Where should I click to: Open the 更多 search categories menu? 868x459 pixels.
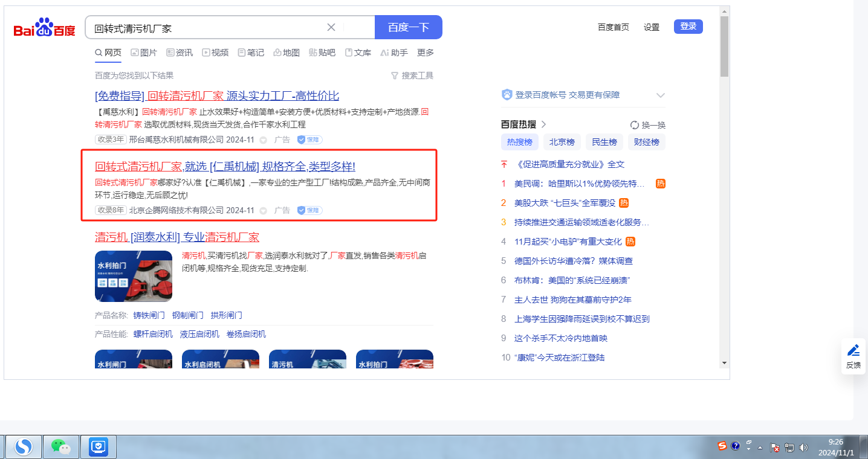tap(426, 53)
